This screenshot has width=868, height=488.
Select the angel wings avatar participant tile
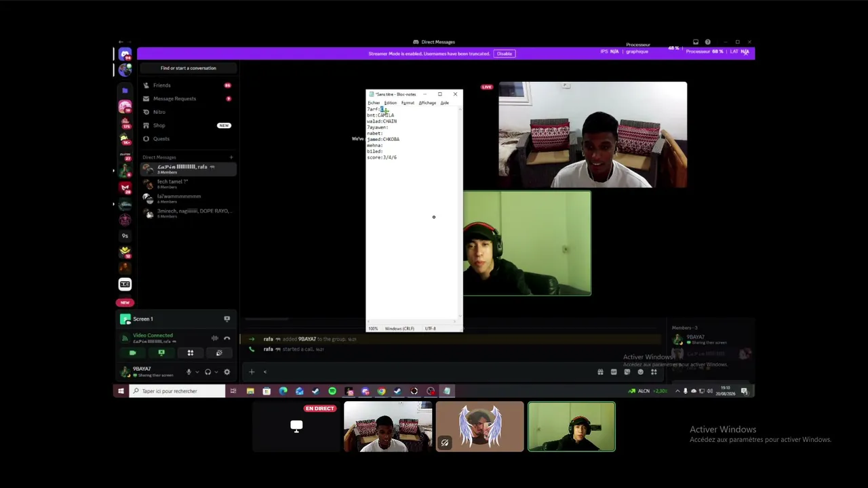(479, 426)
